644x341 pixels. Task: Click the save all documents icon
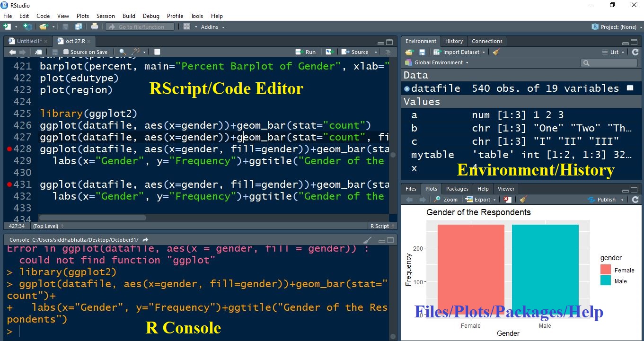tap(78, 27)
